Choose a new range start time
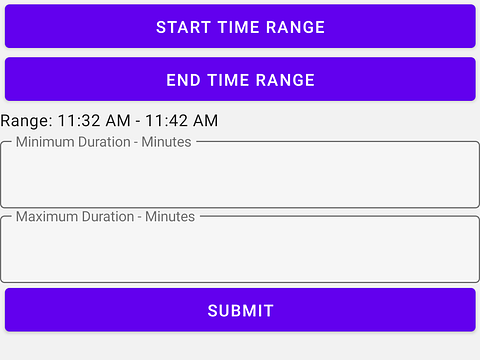 (x=240, y=26)
